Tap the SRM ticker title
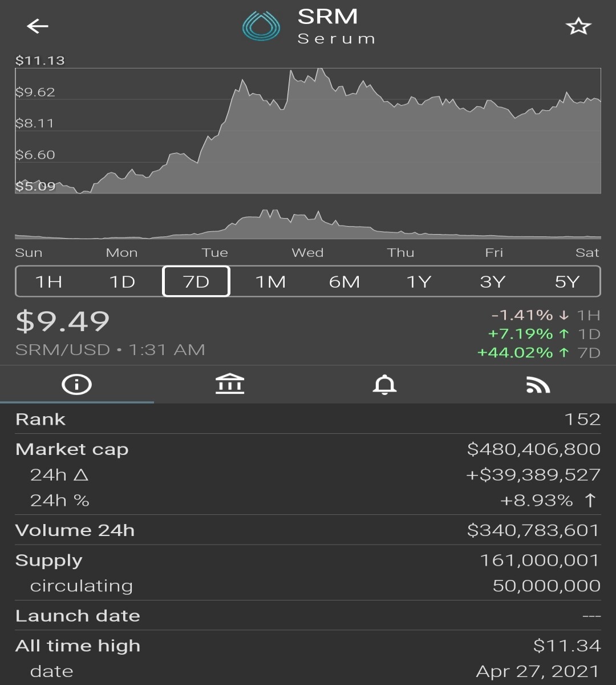 pos(327,17)
